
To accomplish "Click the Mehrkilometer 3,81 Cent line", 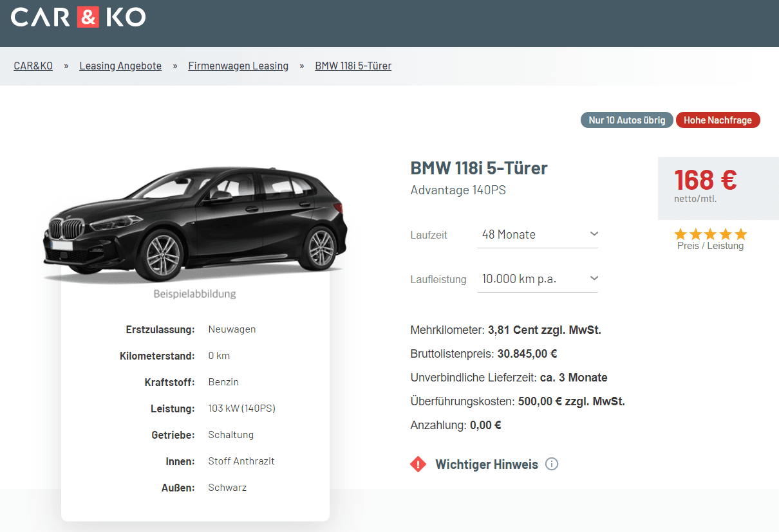I will [506, 330].
